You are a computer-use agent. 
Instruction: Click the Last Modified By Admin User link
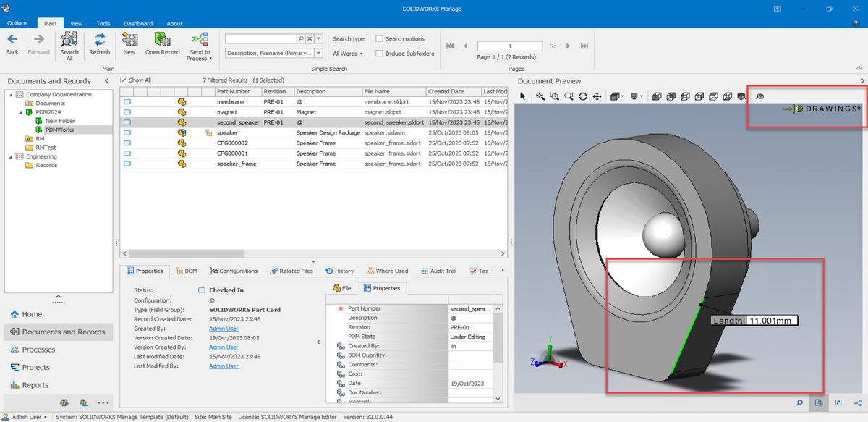pyautogui.click(x=224, y=366)
